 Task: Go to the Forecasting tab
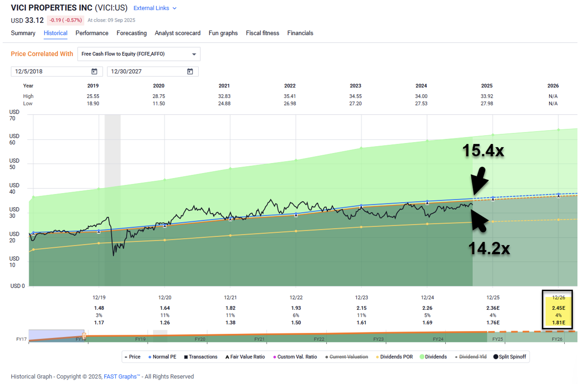pos(132,33)
